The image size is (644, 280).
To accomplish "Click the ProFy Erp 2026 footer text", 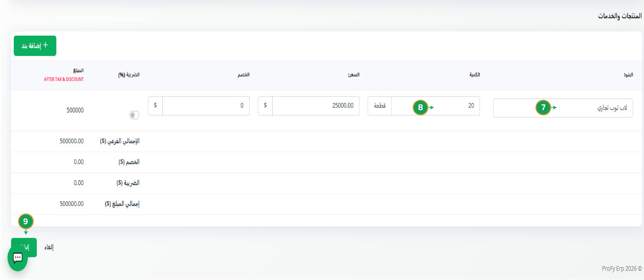I will (622, 268).
